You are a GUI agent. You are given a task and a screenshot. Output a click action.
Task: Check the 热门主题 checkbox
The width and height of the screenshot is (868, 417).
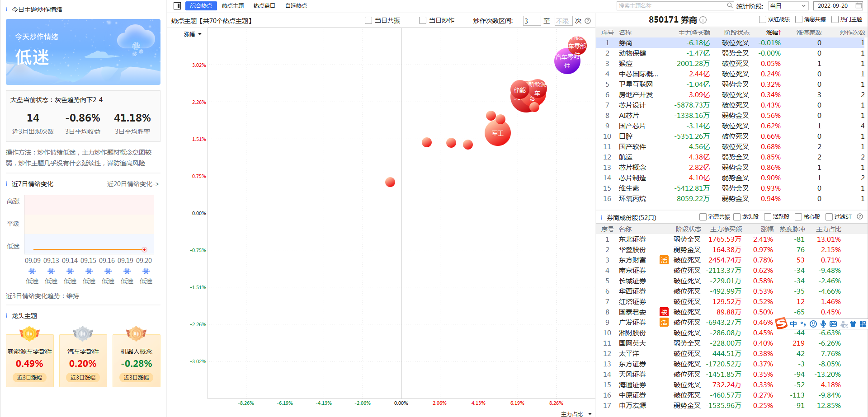click(x=835, y=19)
